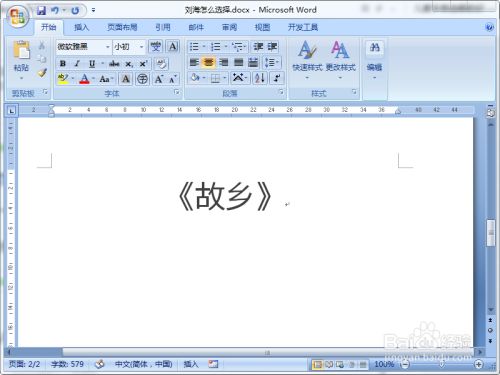Screen dimensions: 500x375
Task: Clear formatting with the eraser icon
Action: [x=161, y=63]
